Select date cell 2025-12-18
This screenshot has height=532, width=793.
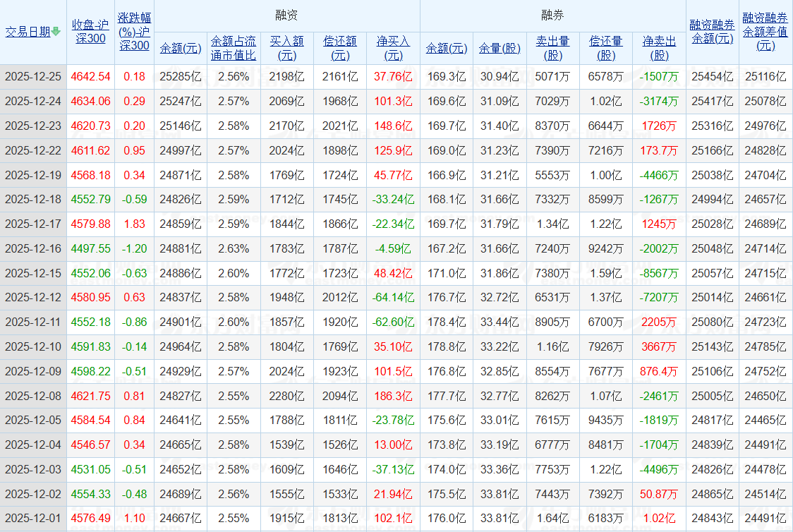click(x=33, y=199)
